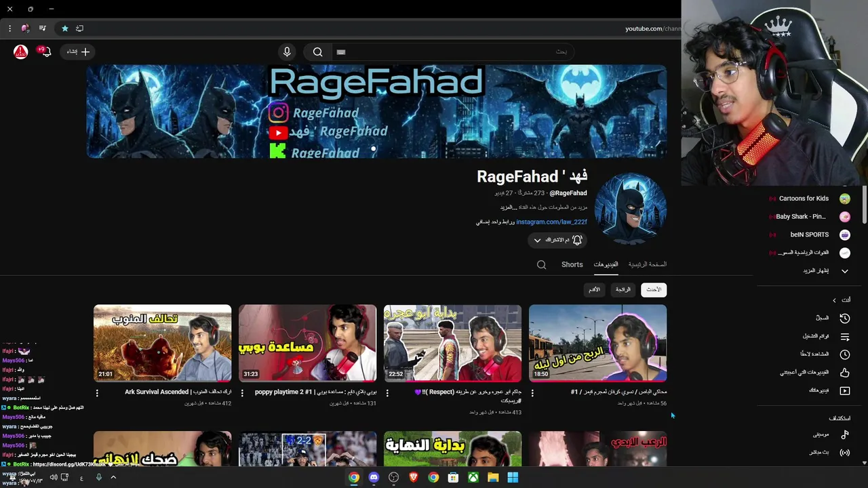Open three-dot menu for Ark Survival video
This screenshot has height=488, width=868.
click(97, 392)
